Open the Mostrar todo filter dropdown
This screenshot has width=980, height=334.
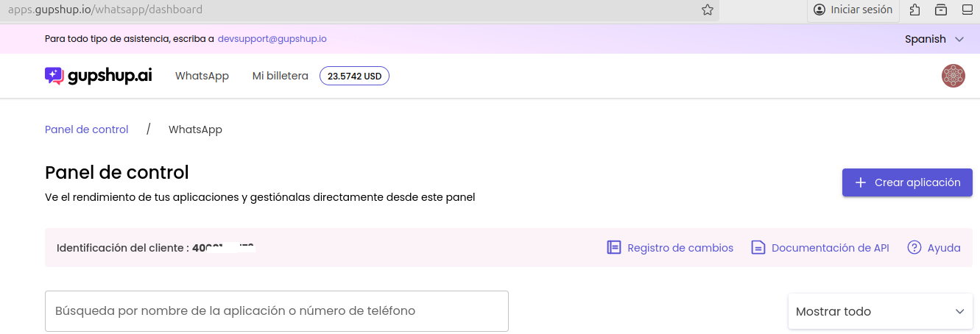pos(880,311)
